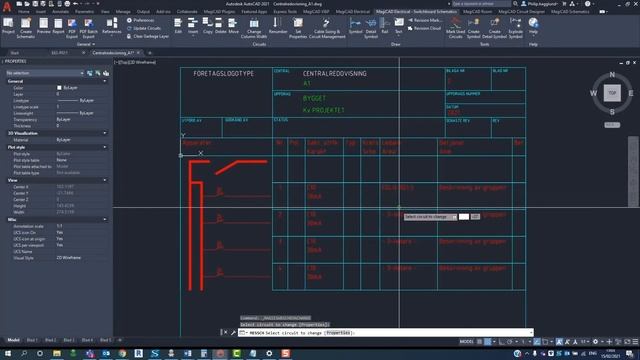Viewport: 640px width, 360px height.
Task: Click the Renumber circuits tool
Action: (x=278, y=26)
